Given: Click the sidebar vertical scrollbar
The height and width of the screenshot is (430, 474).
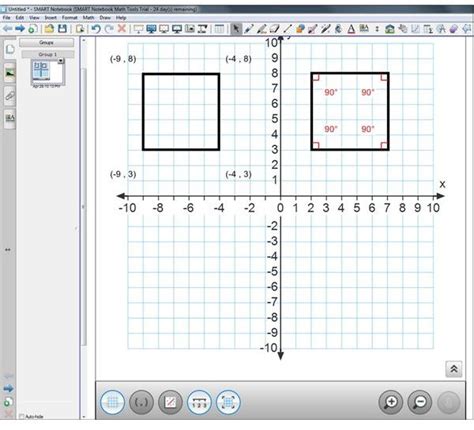Looking at the screenshot, I should click(x=84, y=207).
